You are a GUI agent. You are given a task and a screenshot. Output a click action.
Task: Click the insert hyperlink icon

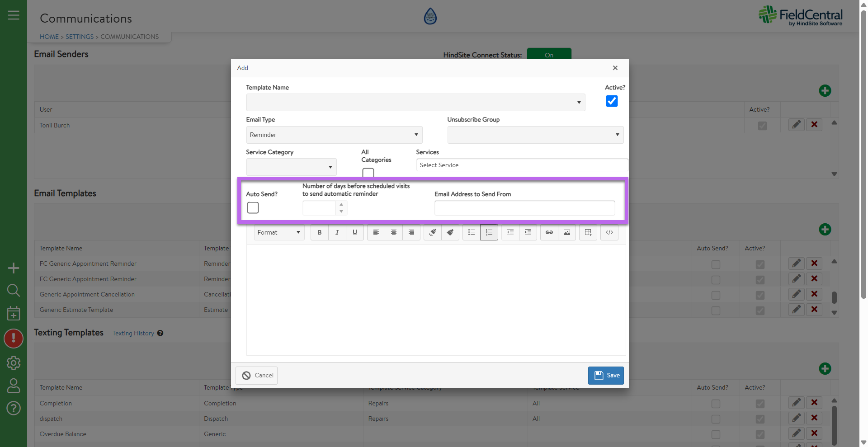click(x=549, y=232)
